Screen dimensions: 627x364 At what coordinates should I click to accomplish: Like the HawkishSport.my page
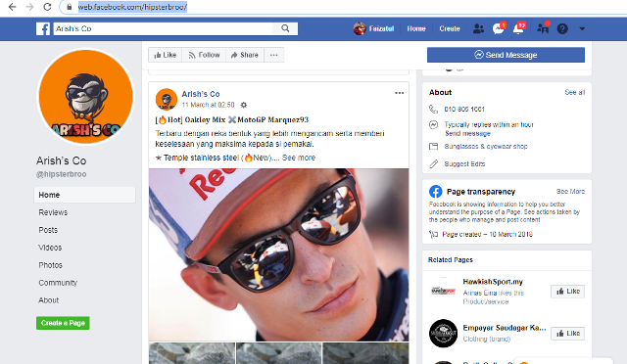tap(567, 292)
